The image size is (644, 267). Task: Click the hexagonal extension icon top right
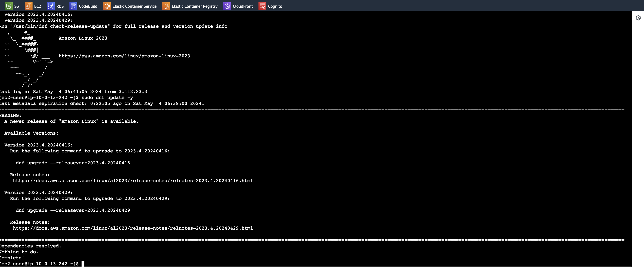click(x=638, y=18)
